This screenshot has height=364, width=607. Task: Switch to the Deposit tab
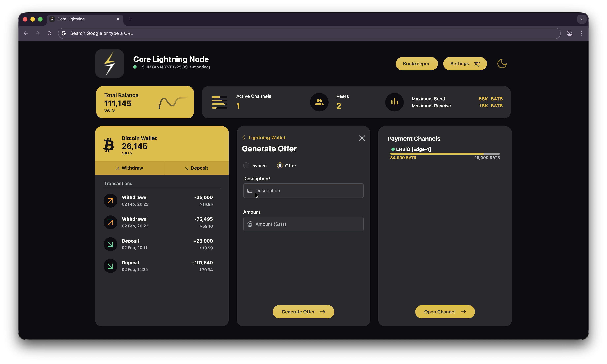coord(196,168)
